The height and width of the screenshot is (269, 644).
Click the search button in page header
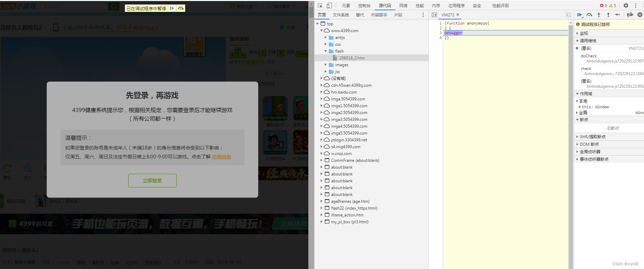[x=114, y=6]
